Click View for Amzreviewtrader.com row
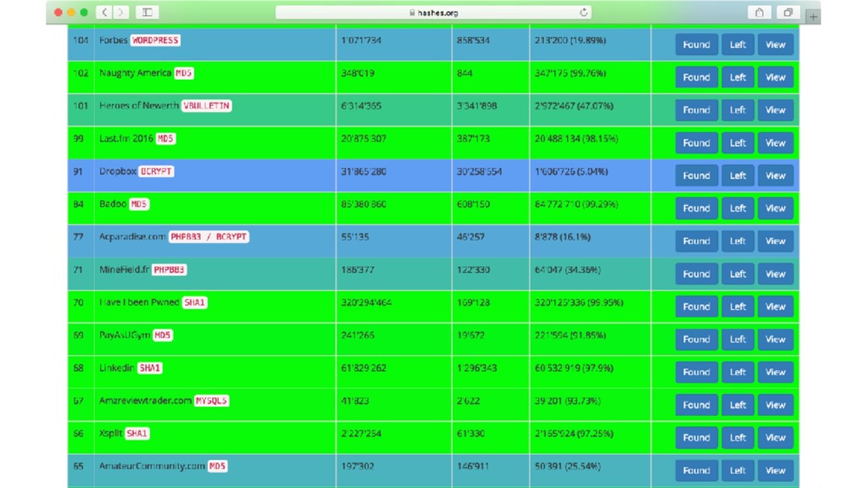The image size is (868, 488). tap(775, 405)
